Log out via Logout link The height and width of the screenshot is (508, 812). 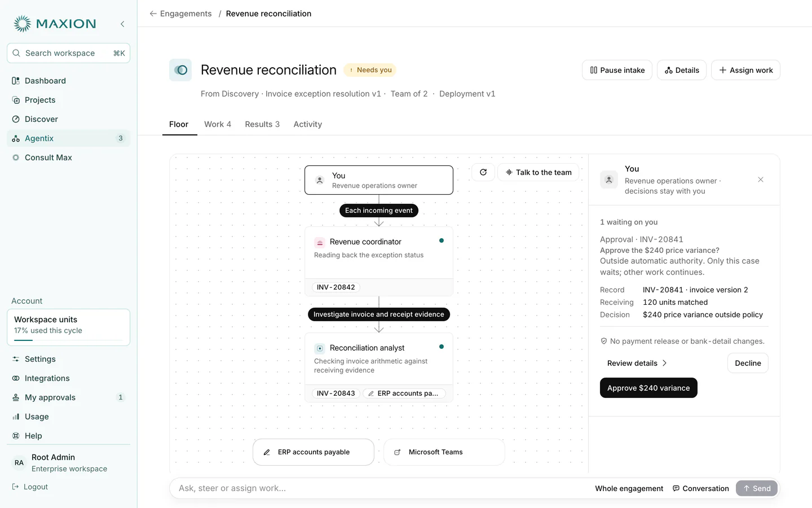click(30, 487)
